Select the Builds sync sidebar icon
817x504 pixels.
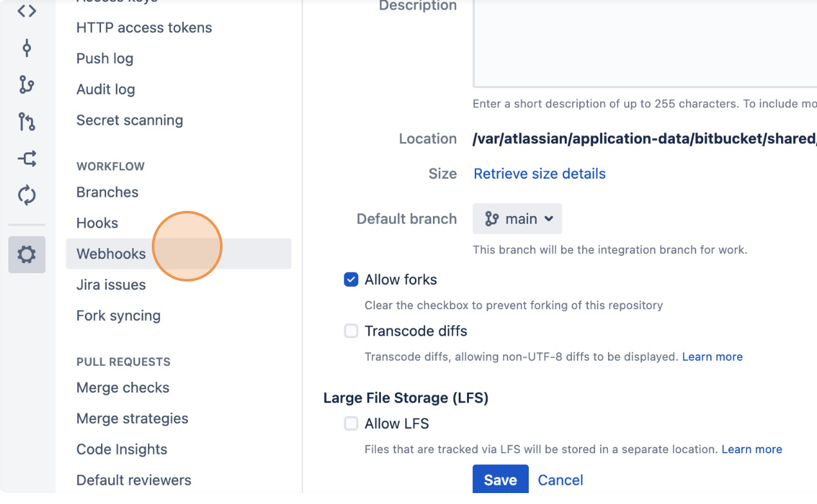[26, 195]
